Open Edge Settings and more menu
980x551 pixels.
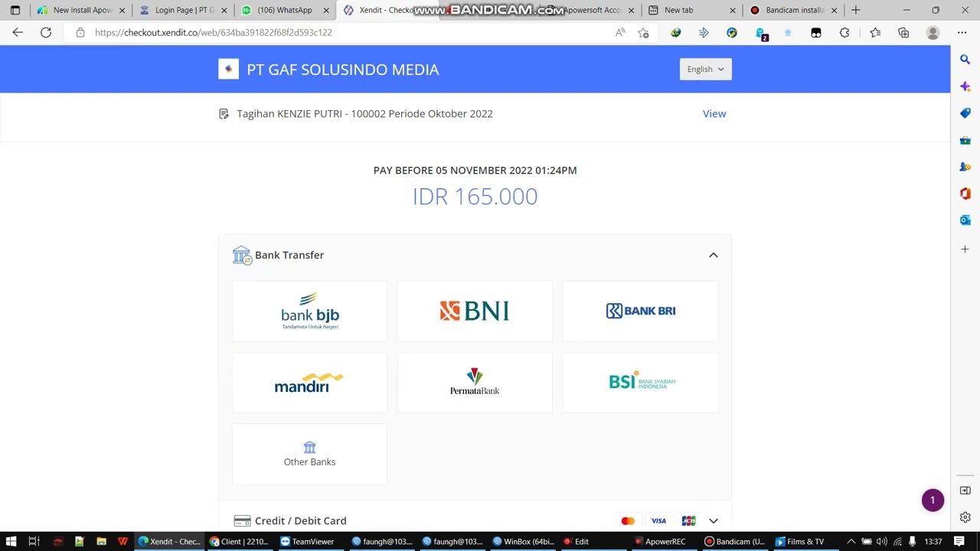tap(962, 32)
